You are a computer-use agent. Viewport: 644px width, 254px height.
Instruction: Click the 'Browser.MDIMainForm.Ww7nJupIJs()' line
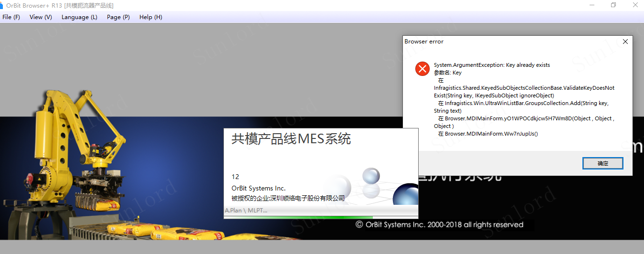point(488,134)
